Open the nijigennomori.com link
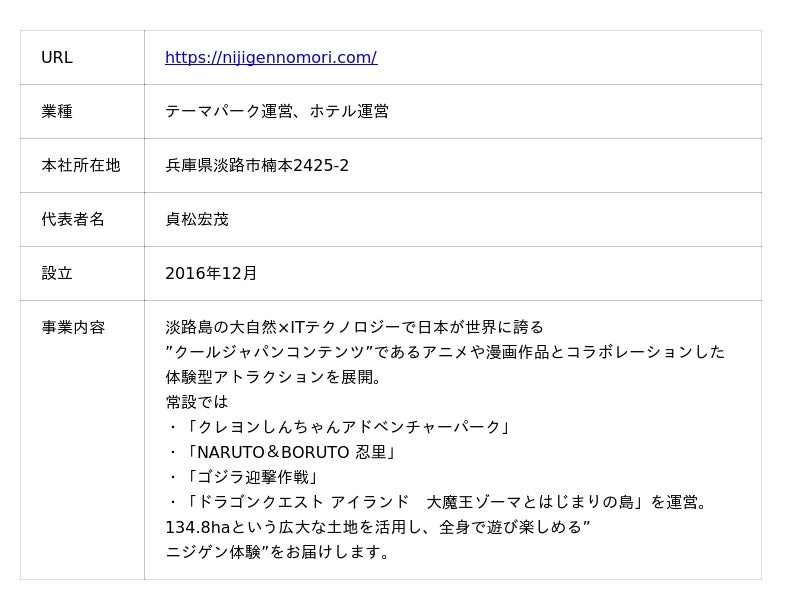Image resolution: width=800 pixels, height=610 pixels. click(x=271, y=58)
